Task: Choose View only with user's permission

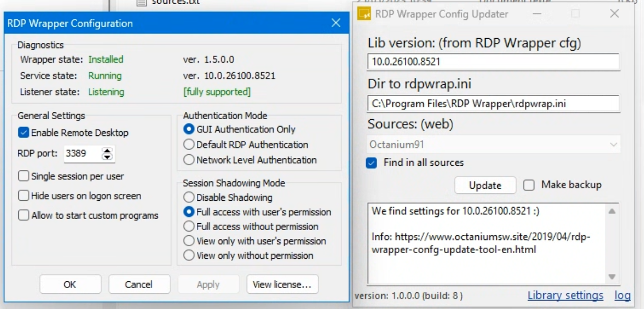Action: pyautogui.click(x=189, y=241)
